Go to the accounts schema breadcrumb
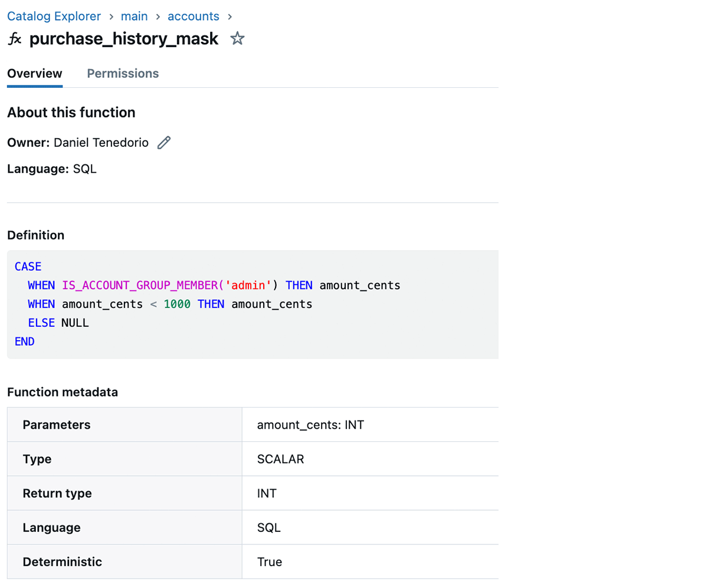Image resolution: width=708 pixels, height=588 pixels. (193, 17)
